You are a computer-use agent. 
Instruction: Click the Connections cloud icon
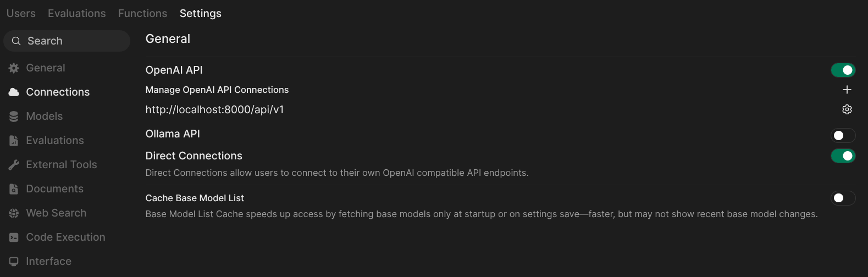click(x=14, y=92)
